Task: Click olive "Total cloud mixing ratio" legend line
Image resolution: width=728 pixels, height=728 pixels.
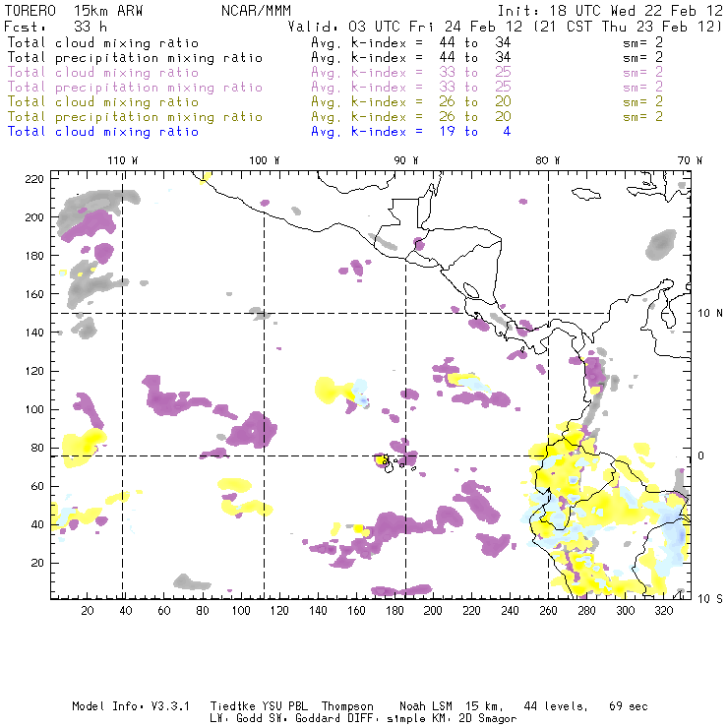Action: coord(103,101)
